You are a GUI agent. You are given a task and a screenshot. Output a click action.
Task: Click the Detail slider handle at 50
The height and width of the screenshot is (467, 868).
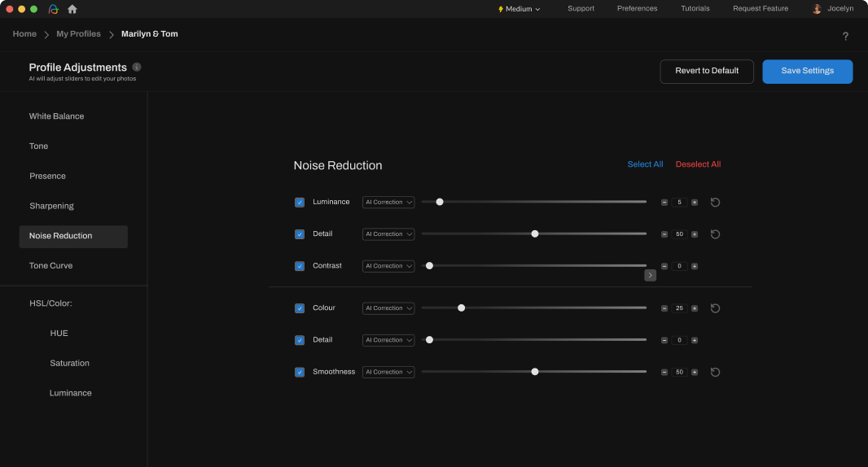(535, 234)
